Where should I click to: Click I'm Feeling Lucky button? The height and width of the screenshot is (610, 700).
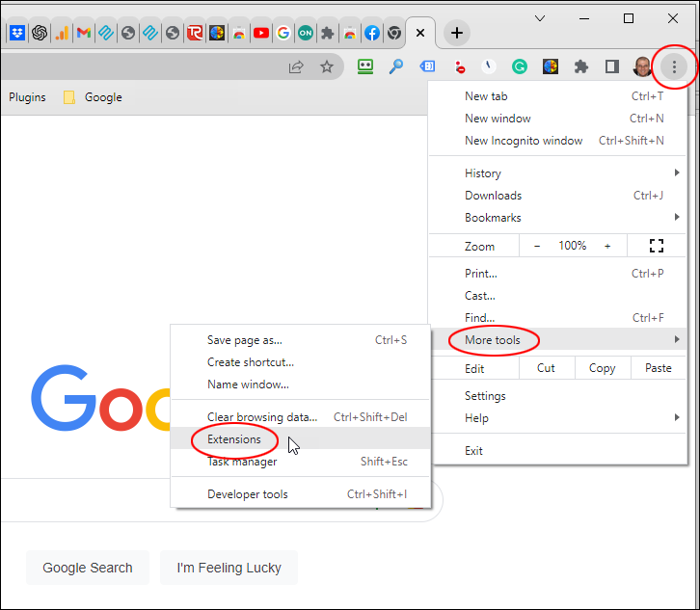tap(229, 568)
